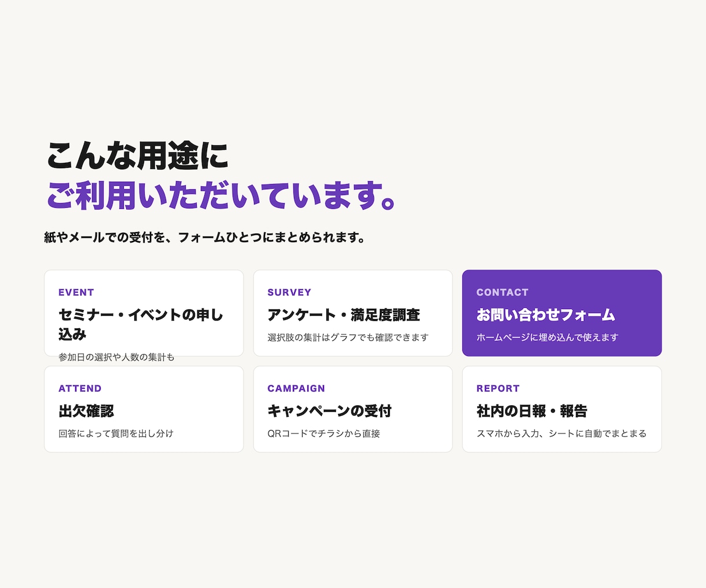Screen dimensions: 706x588
Task: Click the CAMPAIGN label
Action: click(296, 388)
